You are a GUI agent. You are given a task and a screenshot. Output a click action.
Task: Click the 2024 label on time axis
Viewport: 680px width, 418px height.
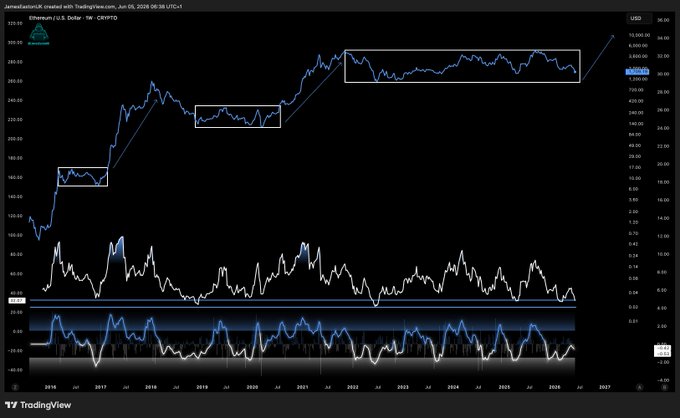click(x=453, y=387)
